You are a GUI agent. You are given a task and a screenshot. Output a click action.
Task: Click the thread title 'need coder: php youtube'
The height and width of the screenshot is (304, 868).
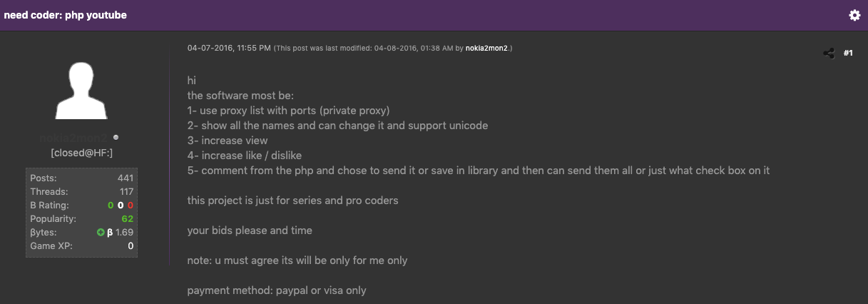[66, 15]
